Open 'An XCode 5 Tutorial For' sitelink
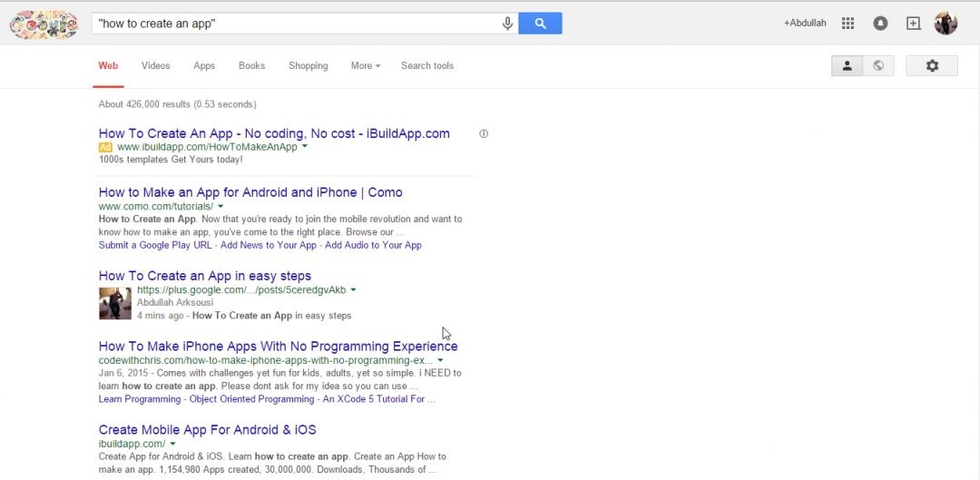Screen dimensions: 980x480 coord(374,398)
